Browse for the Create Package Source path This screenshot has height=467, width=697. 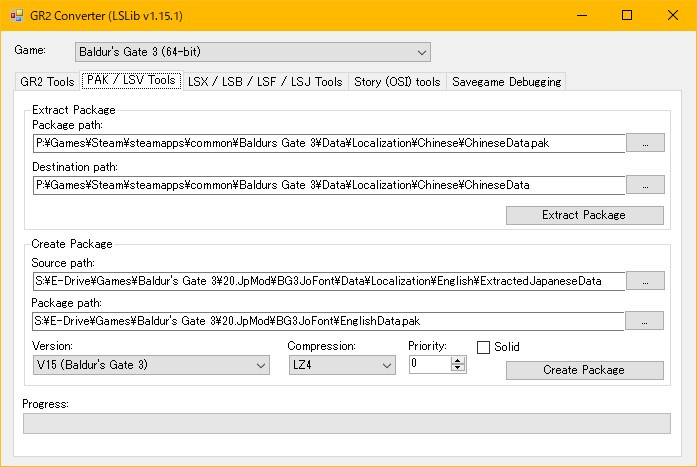coord(645,280)
